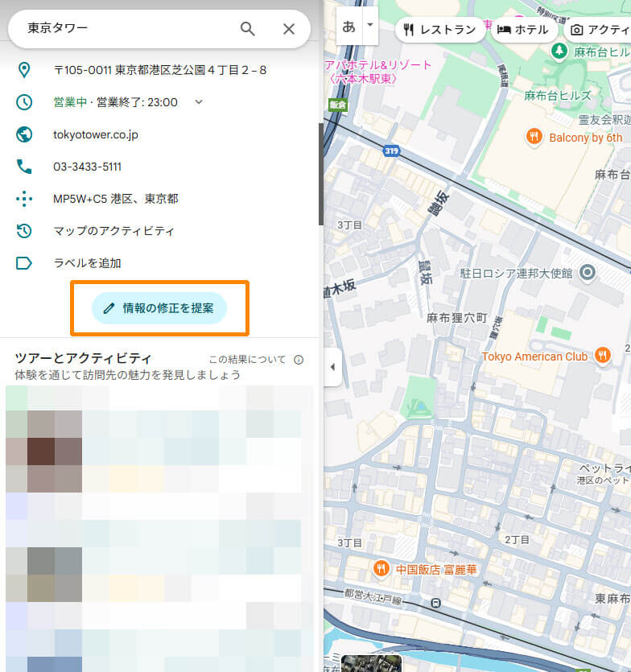Viewport: 631px width, 672px height.
Task: Click the phone handset icon
Action: [x=24, y=167]
